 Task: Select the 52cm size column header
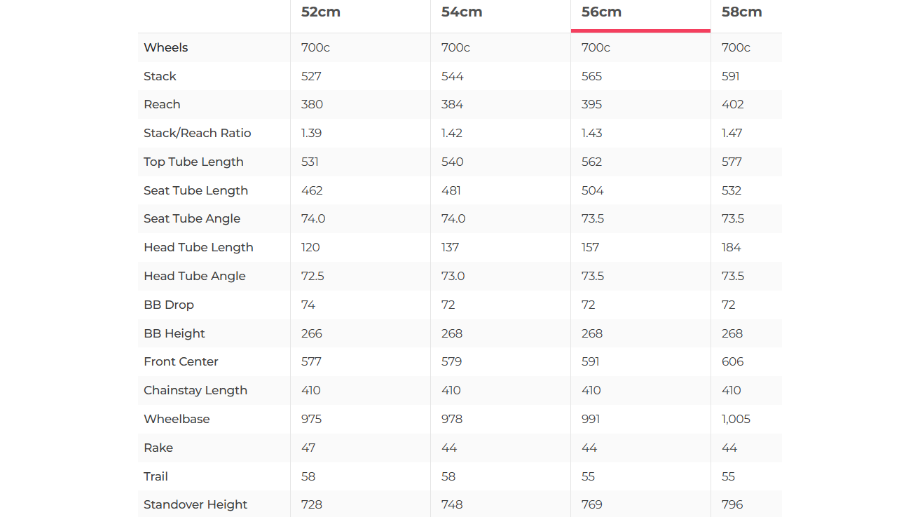(x=319, y=12)
